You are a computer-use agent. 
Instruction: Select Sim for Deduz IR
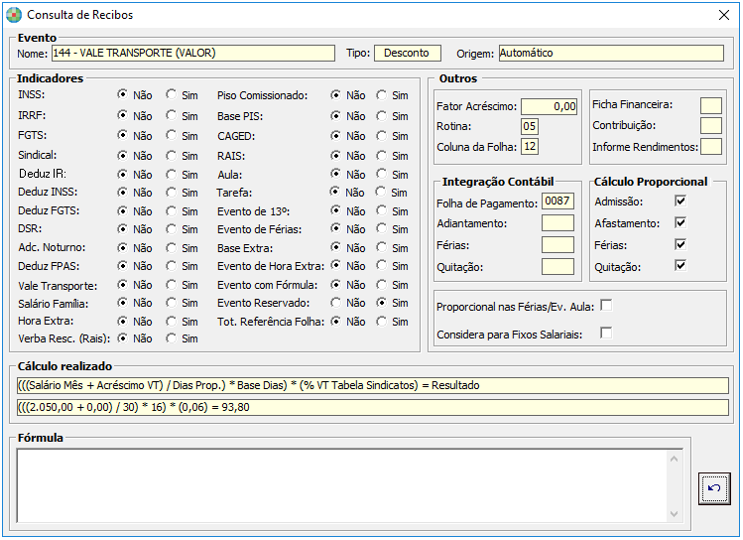point(171,174)
